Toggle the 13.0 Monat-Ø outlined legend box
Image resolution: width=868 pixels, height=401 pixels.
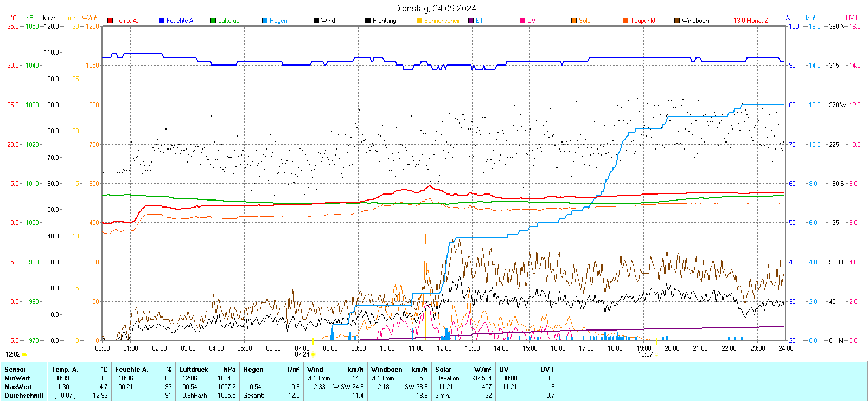point(729,21)
